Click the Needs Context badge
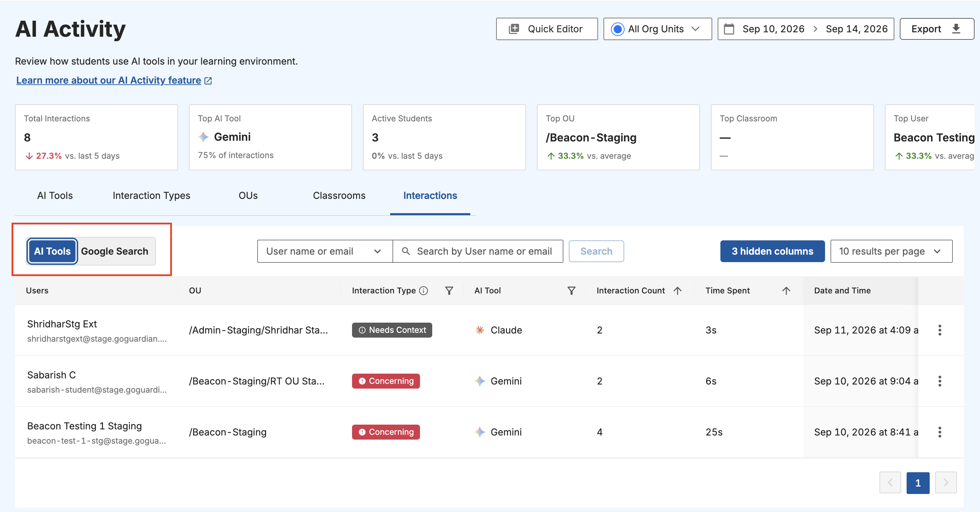980x512 pixels. 392,330
